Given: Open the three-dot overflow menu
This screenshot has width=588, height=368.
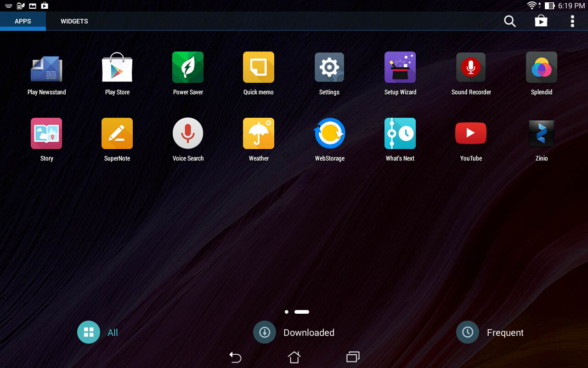Looking at the screenshot, I should tap(572, 21).
